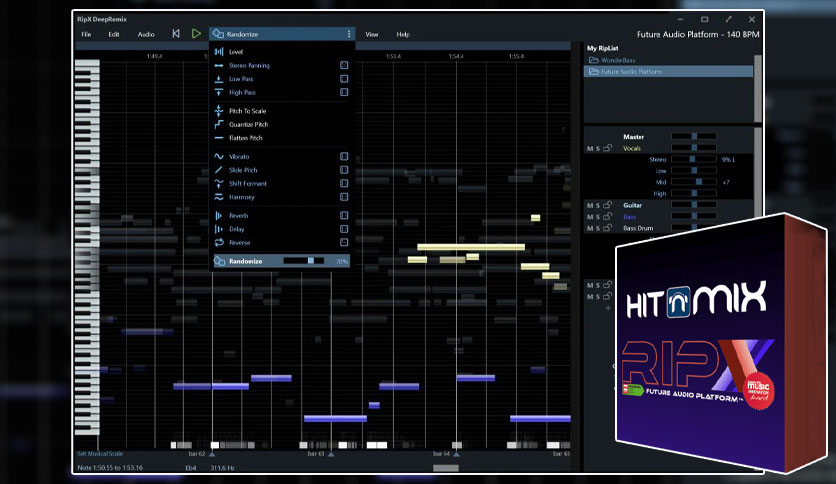Screen dimensions: 836x484
Task: Click the rewind to start icon
Action: coord(176,34)
